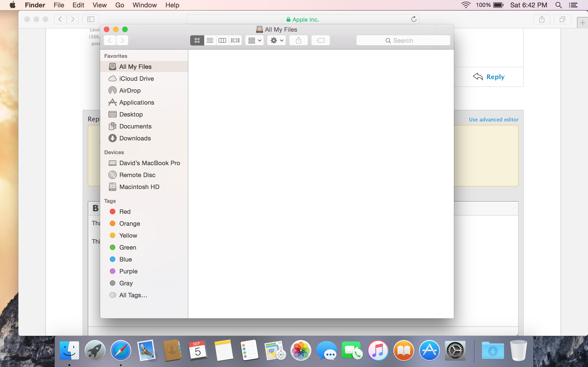Open the File menu
Viewport: 588px width, 367px height.
[x=58, y=5]
